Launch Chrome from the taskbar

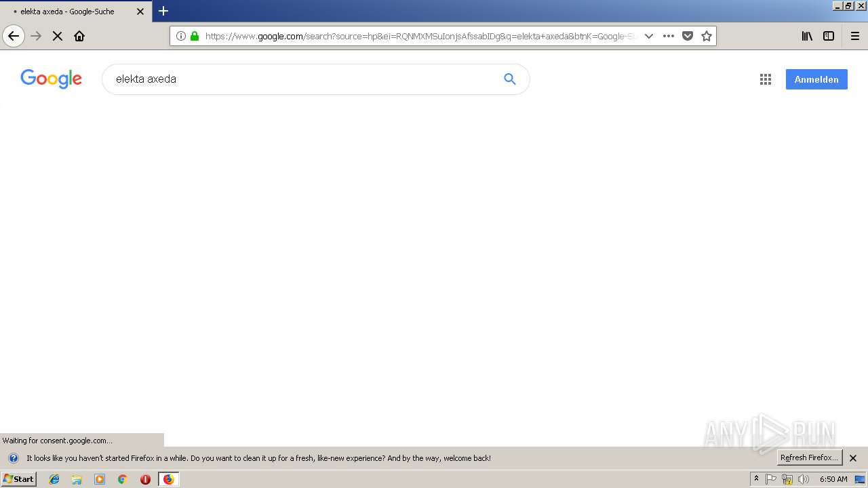[122, 479]
